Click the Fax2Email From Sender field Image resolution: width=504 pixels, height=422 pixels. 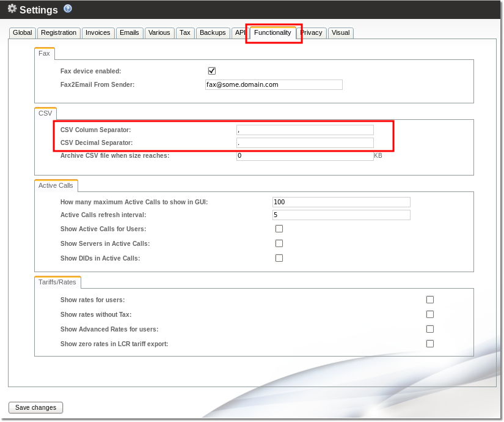(x=274, y=85)
